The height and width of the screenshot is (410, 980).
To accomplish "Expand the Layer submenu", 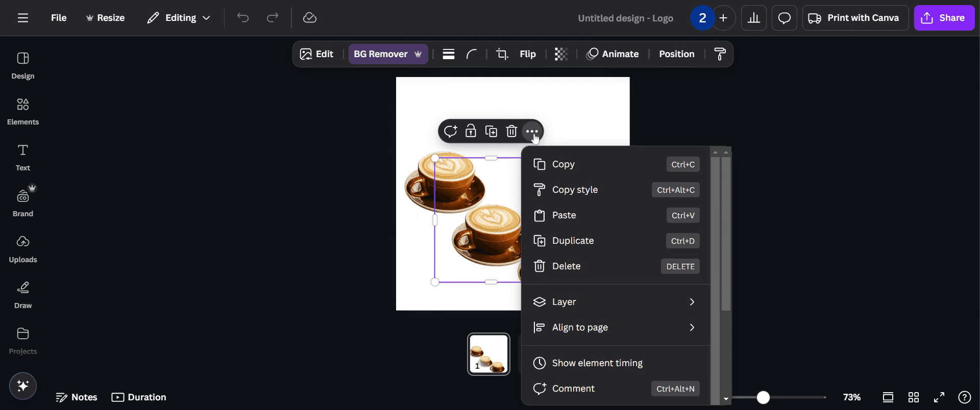I will pyautogui.click(x=616, y=302).
